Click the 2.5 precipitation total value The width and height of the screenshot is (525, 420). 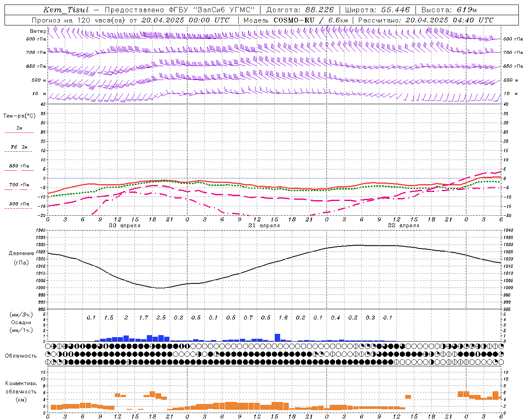coord(161,317)
